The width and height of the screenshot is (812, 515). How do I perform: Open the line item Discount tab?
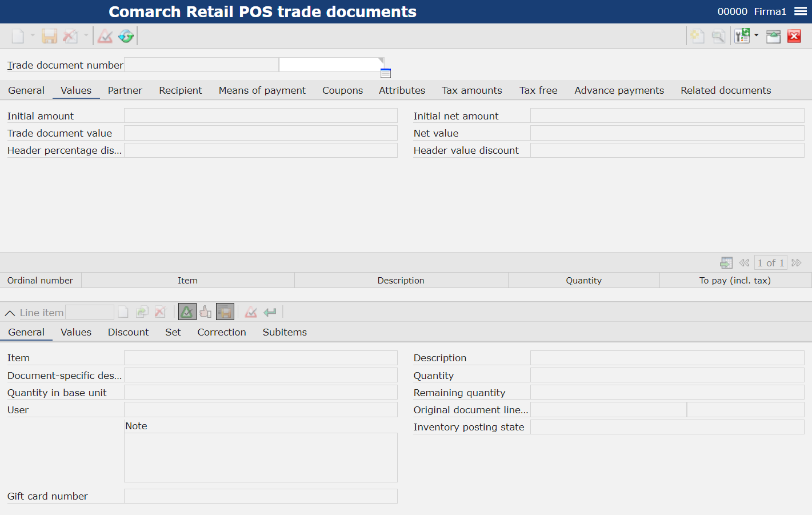128,332
